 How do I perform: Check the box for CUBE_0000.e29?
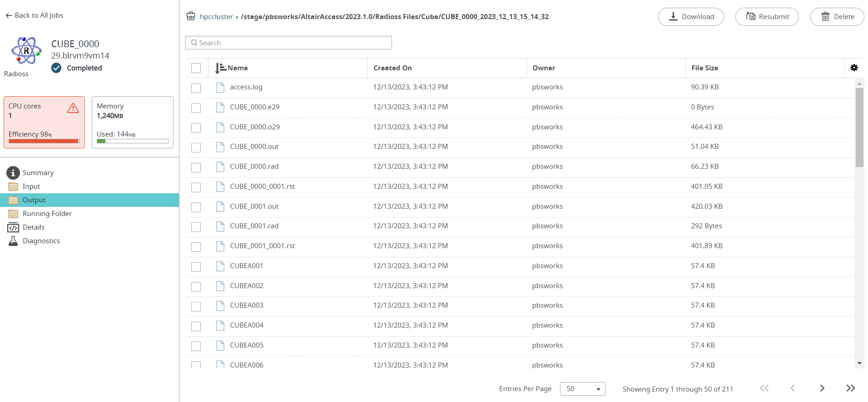point(196,108)
